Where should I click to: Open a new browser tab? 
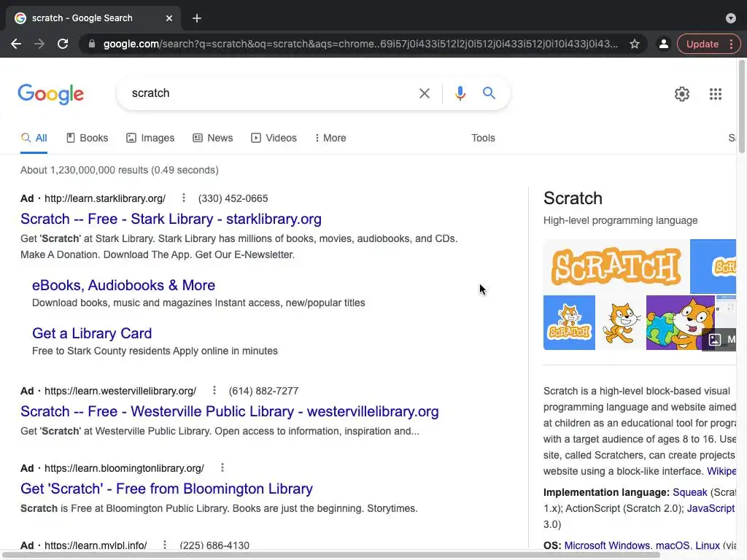(x=197, y=18)
